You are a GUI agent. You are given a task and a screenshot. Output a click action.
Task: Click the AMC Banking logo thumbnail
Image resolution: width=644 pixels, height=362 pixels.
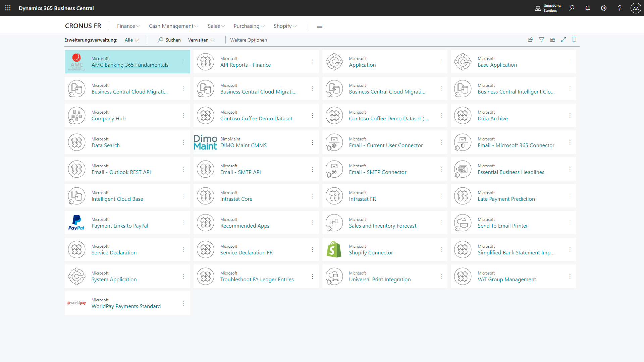pos(77,62)
